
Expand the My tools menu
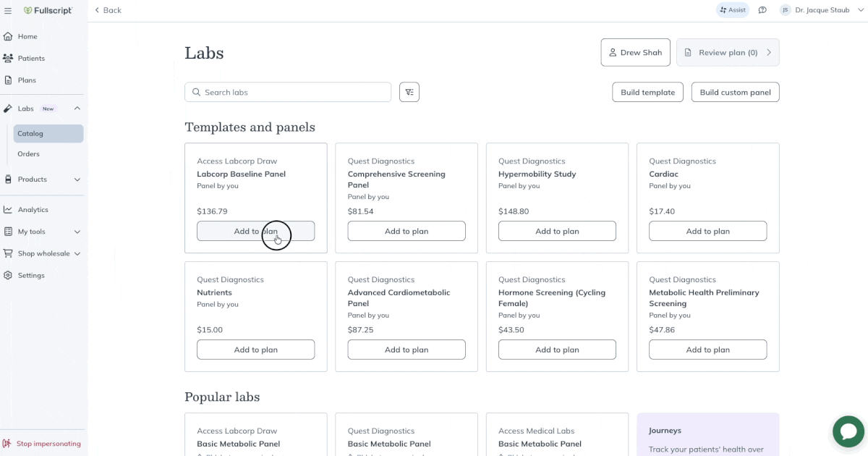click(77, 232)
